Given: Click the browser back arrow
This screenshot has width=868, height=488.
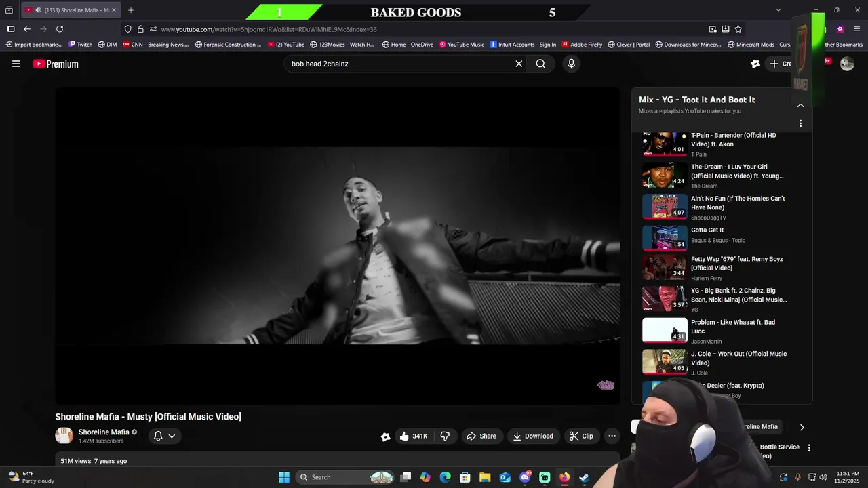Looking at the screenshot, I should pyautogui.click(x=26, y=29).
